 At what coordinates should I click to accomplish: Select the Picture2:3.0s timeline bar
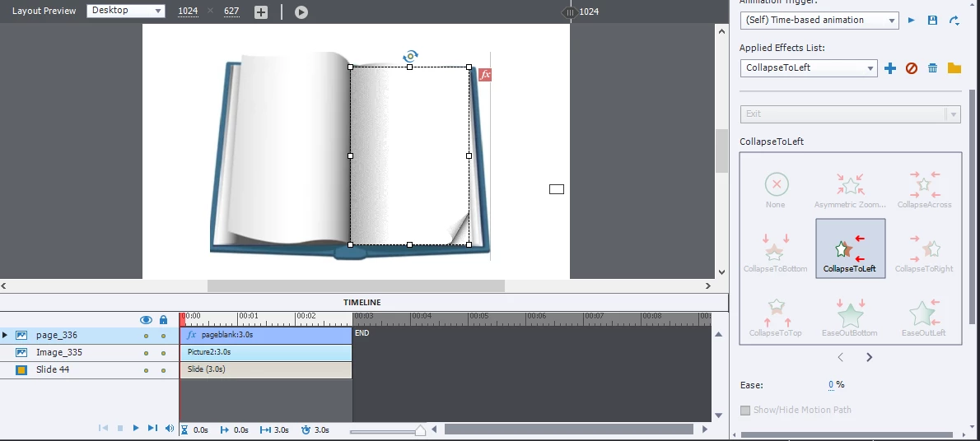tap(266, 352)
